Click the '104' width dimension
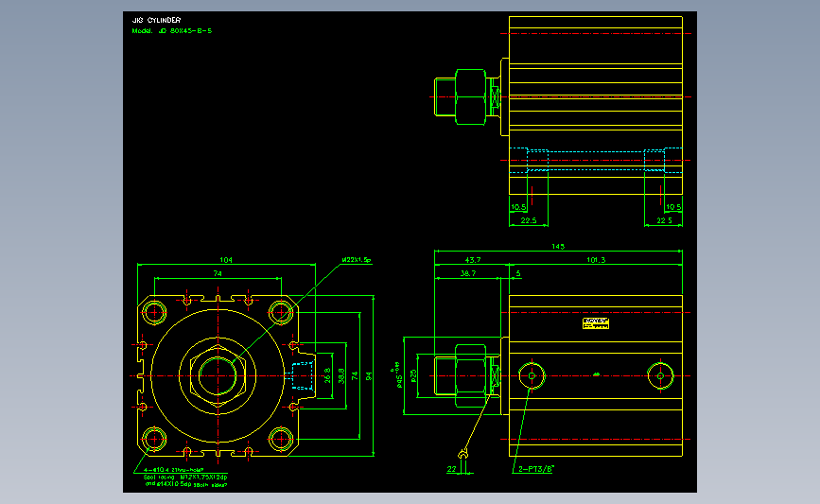 226,260
